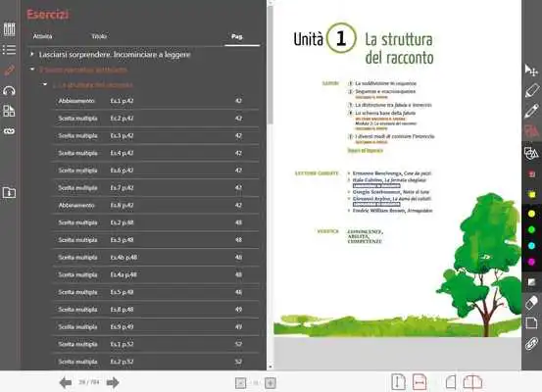Screen dimensions: 542x392
Task: Open the attachment paperclip tool
Action: coord(531,344)
